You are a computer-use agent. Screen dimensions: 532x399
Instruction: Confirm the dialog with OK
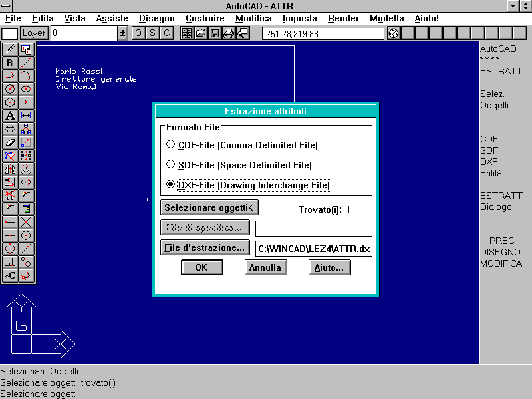[202, 267]
